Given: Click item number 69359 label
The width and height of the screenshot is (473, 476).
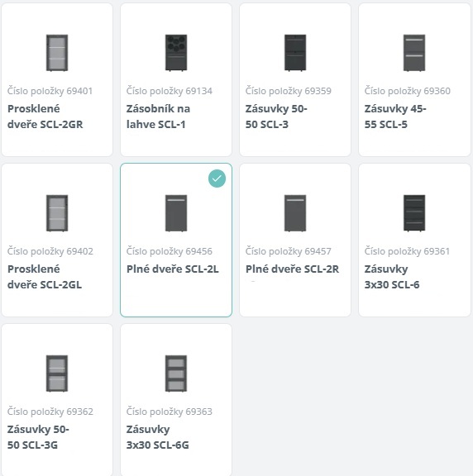Looking at the screenshot, I should pos(289,91).
